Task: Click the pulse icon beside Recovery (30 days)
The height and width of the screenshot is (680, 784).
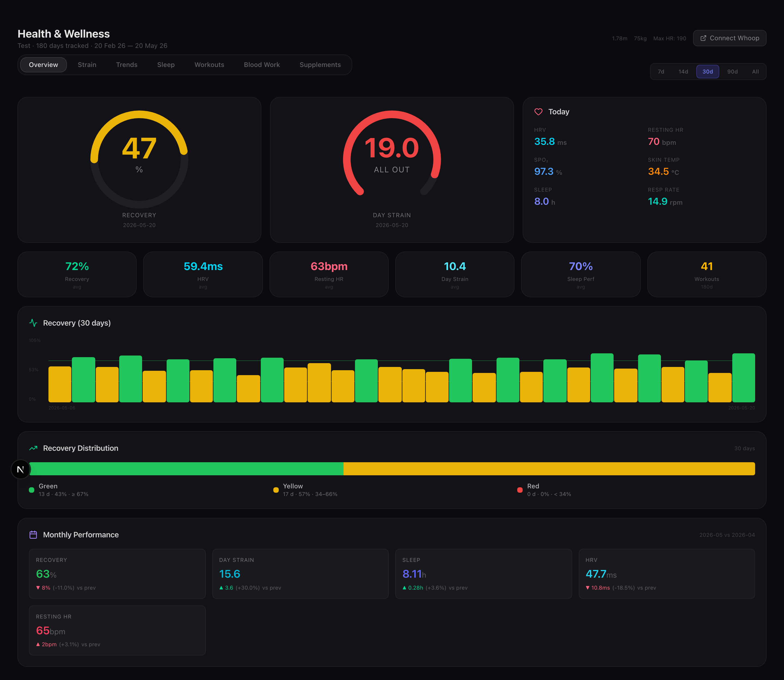Action: 33,323
